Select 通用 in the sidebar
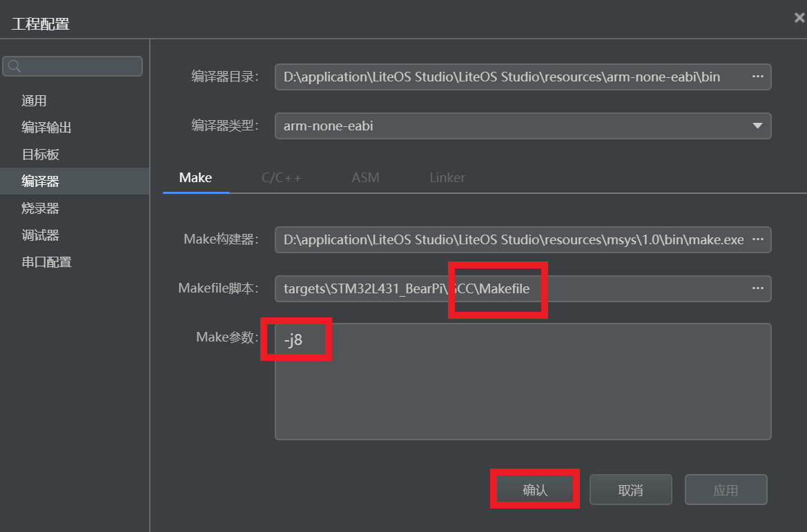The width and height of the screenshot is (807, 532). 75,101
